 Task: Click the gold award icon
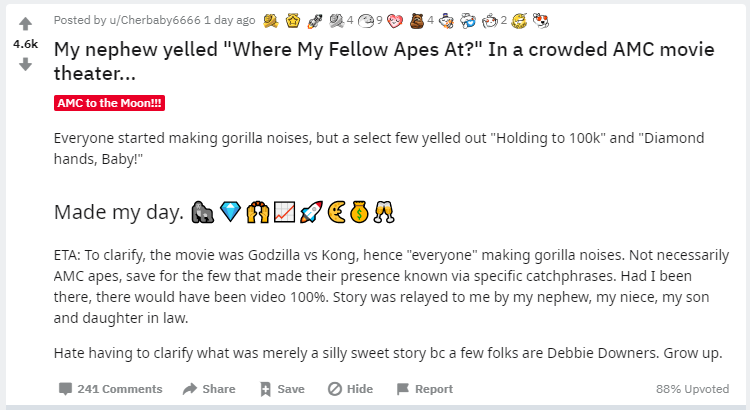291,20
